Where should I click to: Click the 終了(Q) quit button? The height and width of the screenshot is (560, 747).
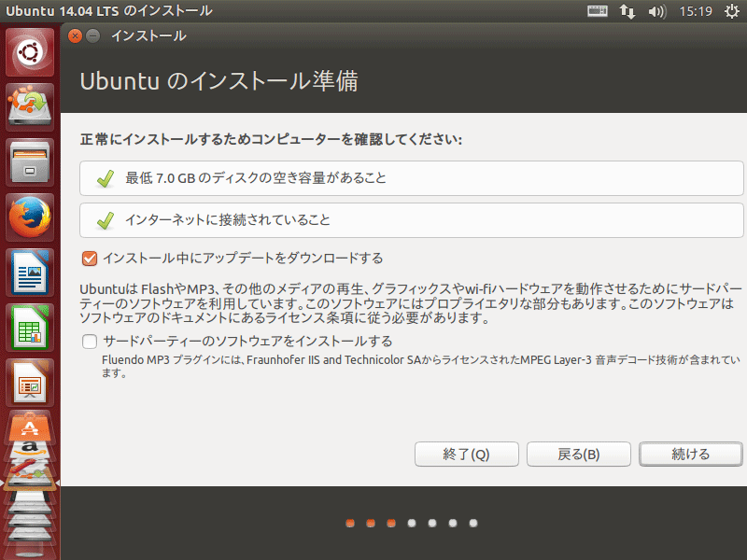point(466,455)
